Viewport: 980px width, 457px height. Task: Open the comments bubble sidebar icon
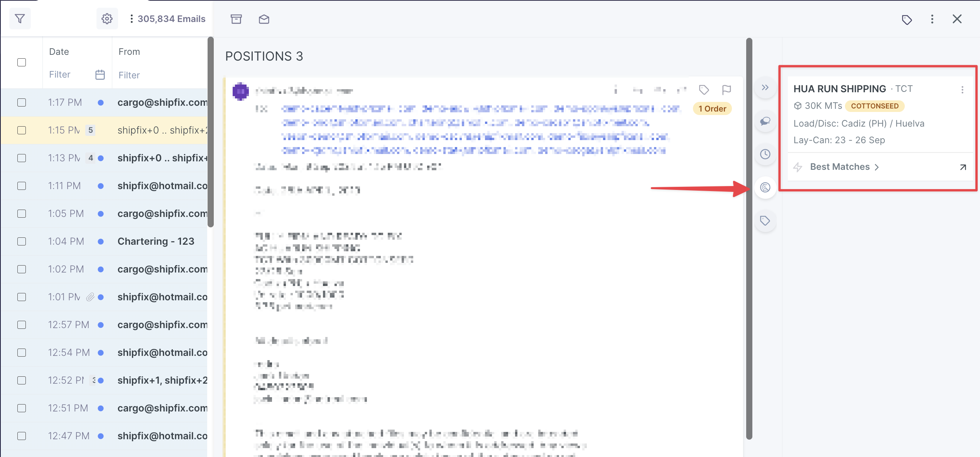click(x=765, y=122)
